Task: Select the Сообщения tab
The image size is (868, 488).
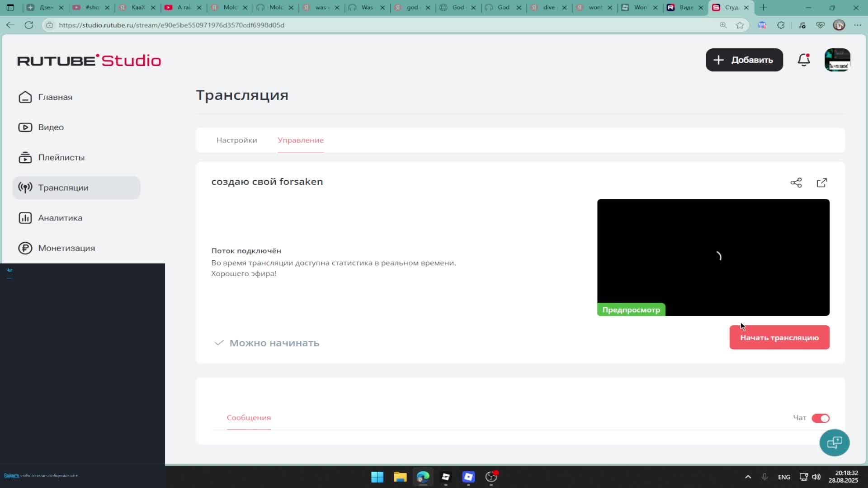Action: coord(248,418)
